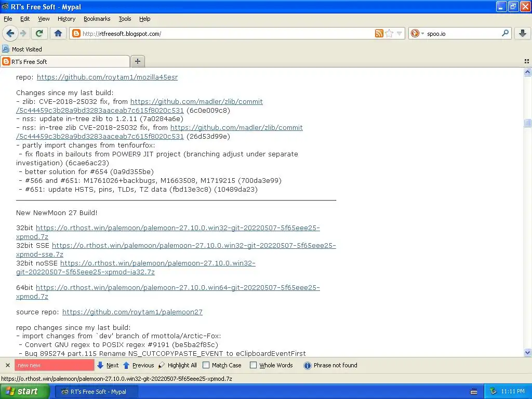Open zlib commit link on the nss in-tree line

pyautogui.click(x=236, y=128)
